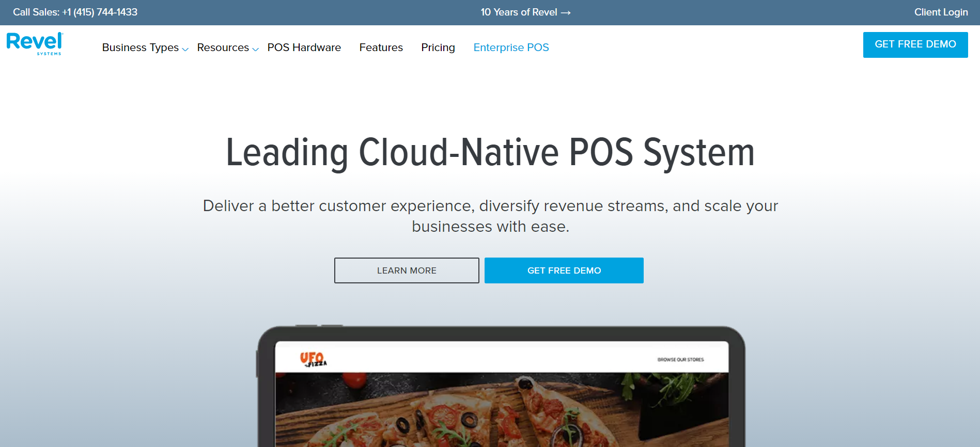Viewport: 980px width, 447px height.
Task: Open the Resources menu
Action: pyautogui.click(x=223, y=47)
